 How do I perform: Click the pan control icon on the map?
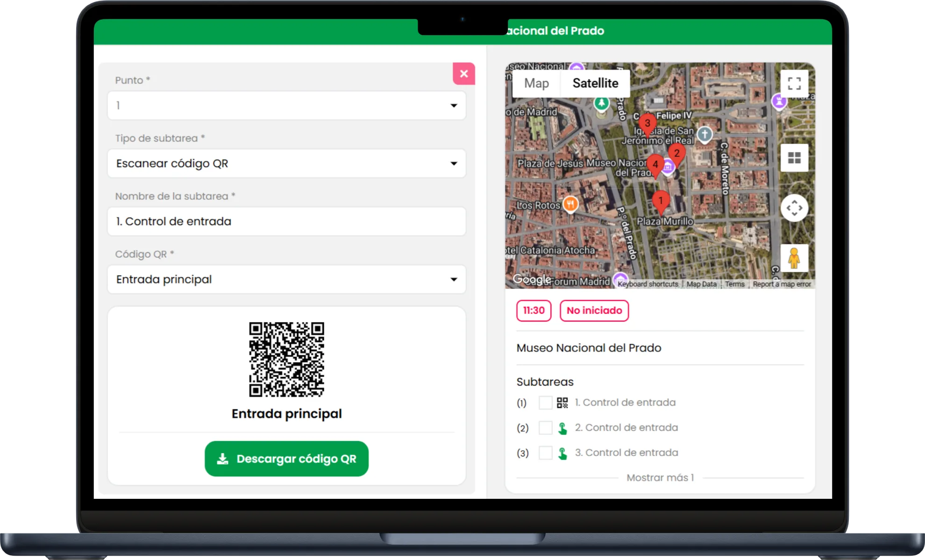[x=794, y=208]
